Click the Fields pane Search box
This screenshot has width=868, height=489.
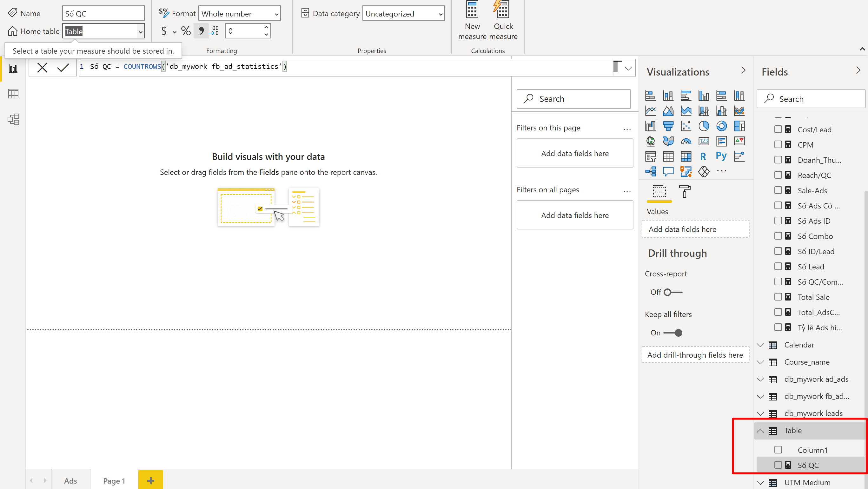click(811, 99)
